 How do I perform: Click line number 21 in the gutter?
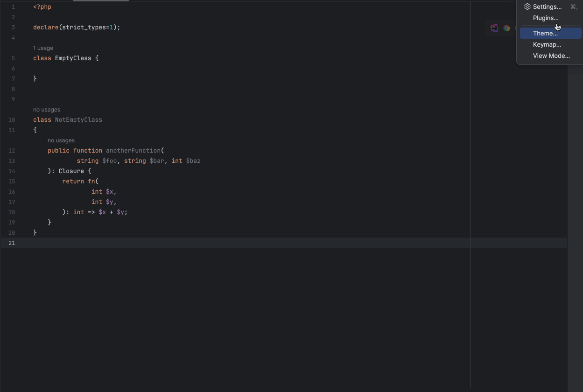pyautogui.click(x=12, y=243)
